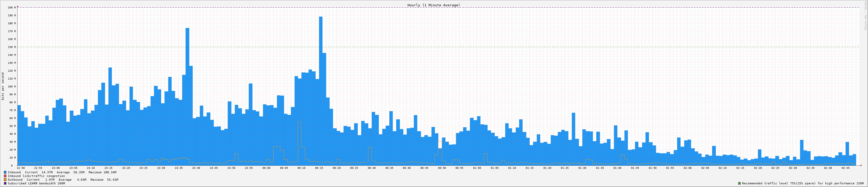Click the orange Outbound legend swatch
Image resolution: width=868 pixels, height=187 pixels.
pyautogui.click(x=5, y=180)
